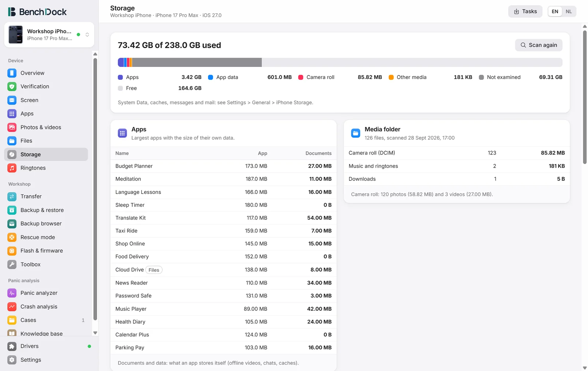
Task: Open Rescue mode menu item
Action: (x=46, y=237)
